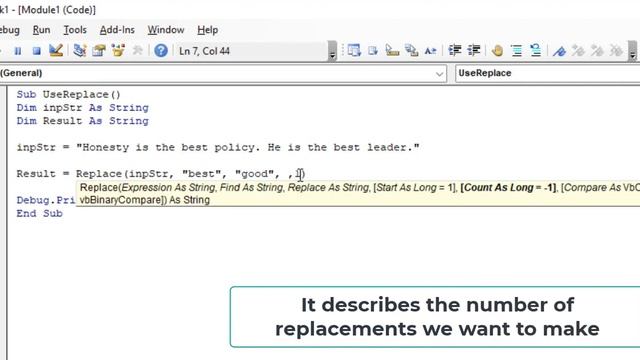
Task: Click 'Find As String' in the tooltip
Action: [x=251, y=187]
